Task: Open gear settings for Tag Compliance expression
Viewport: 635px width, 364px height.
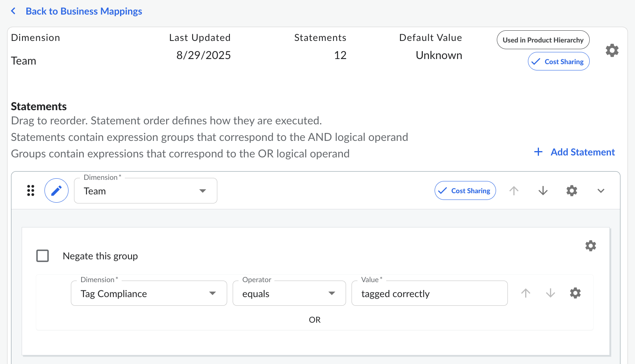Action: pos(575,293)
